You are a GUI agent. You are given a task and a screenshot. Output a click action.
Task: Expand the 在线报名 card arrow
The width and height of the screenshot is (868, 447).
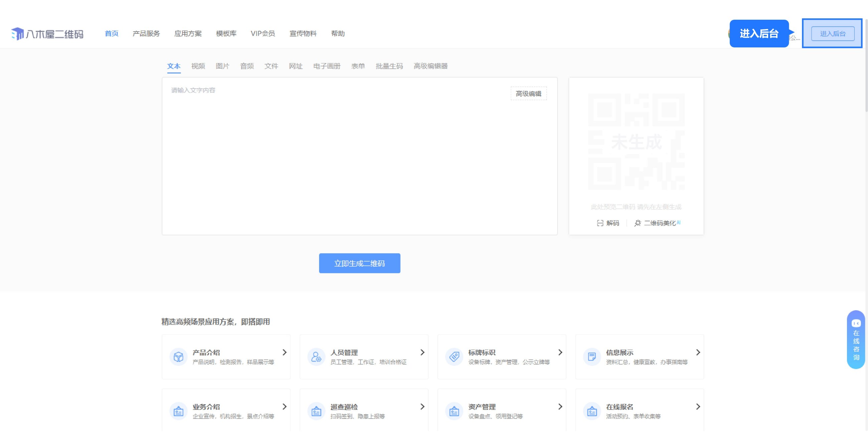(698, 407)
